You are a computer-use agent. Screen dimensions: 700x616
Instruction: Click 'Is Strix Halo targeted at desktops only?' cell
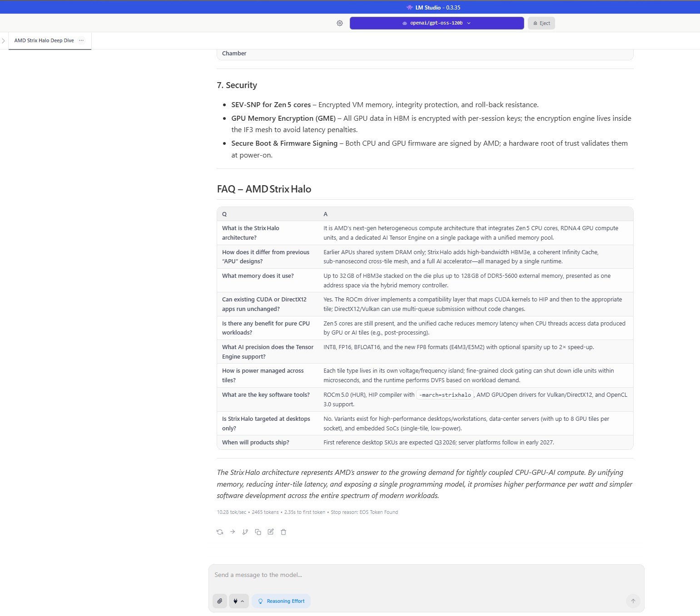click(x=268, y=424)
